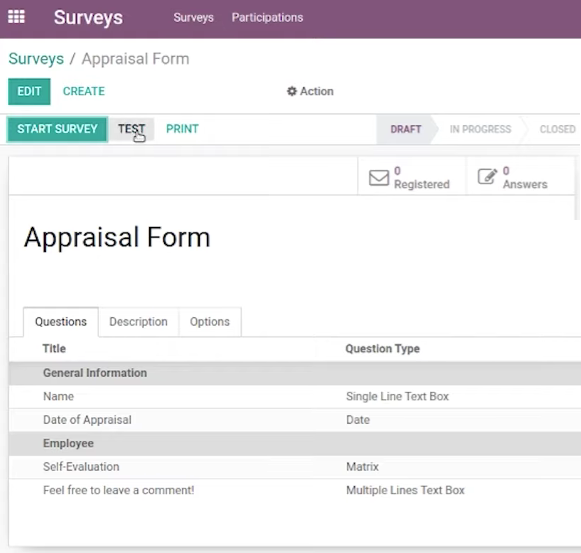This screenshot has height=553, width=581.
Task: Open the Self-Evaluation question row
Action: click(x=295, y=467)
